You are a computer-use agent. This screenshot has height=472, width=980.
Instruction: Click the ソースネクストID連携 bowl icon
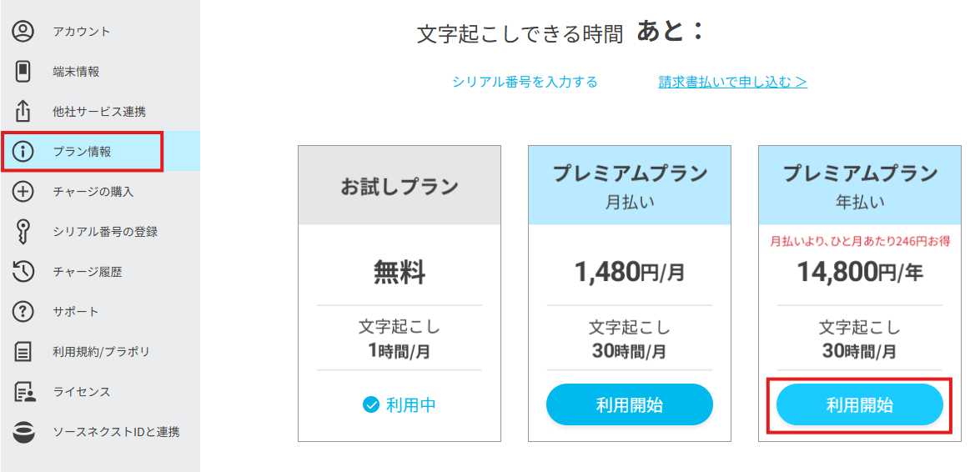(23, 432)
